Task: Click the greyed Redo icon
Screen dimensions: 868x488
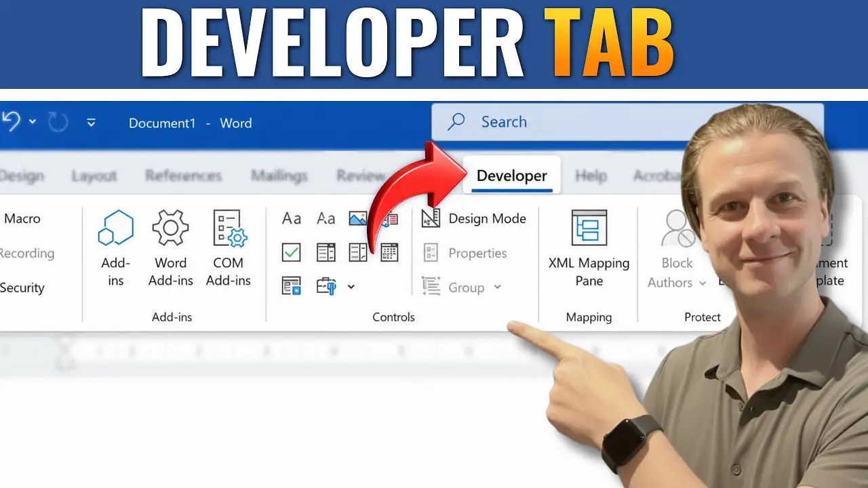Action: 58,123
